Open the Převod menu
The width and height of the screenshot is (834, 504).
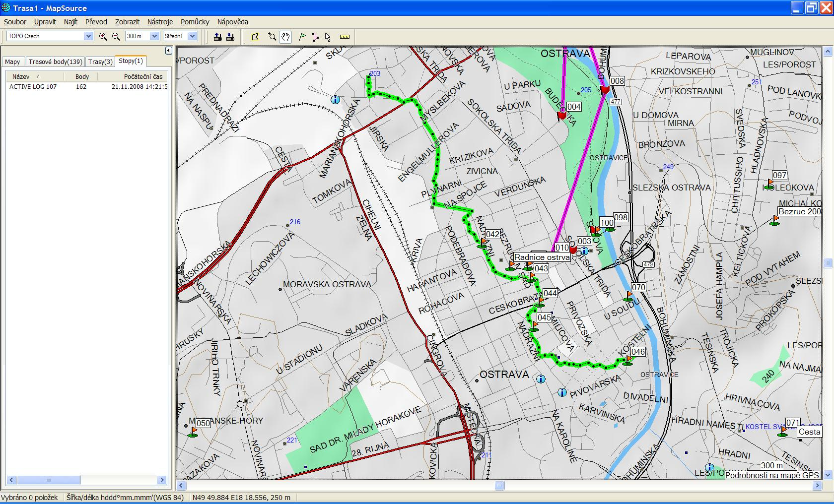[x=96, y=22]
